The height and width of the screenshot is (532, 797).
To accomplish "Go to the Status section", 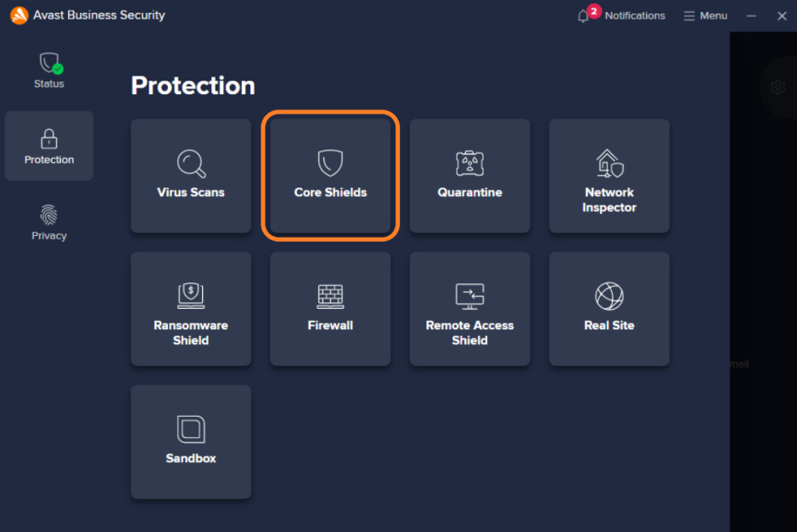I will coord(49,70).
